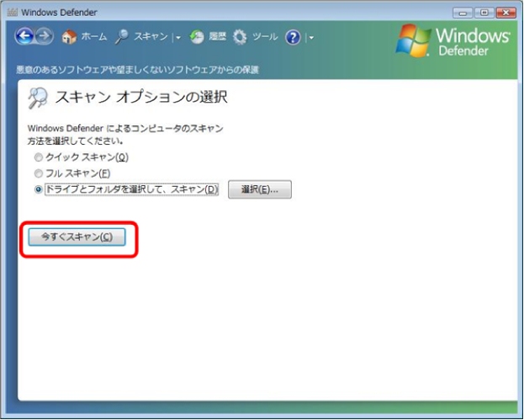
Task: Go to Home via the house icon
Action: click(70, 37)
